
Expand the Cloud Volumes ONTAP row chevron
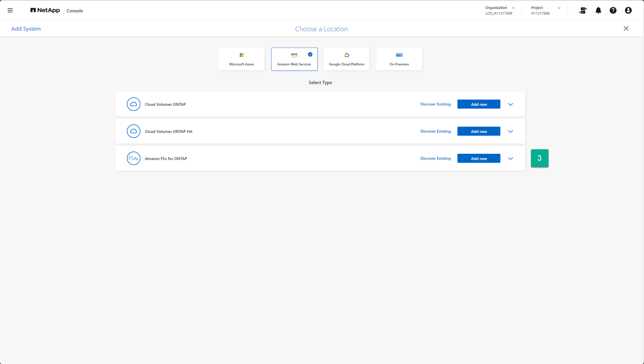coord(510,104)
